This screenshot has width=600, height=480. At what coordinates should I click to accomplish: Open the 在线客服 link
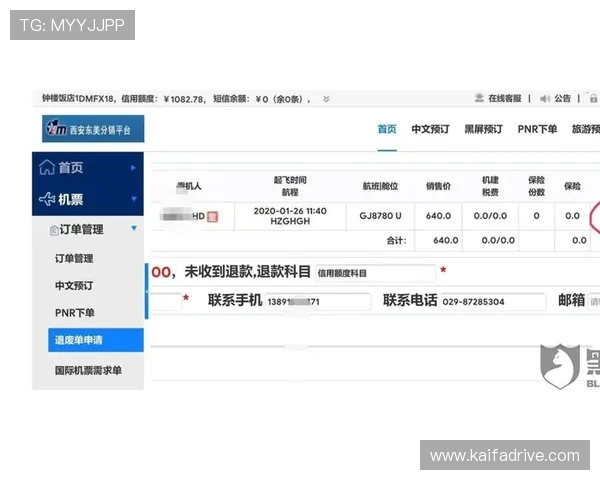click(505, 99)
